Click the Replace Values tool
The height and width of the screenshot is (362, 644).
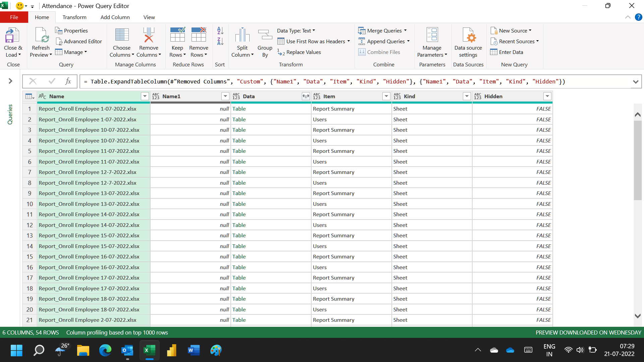pyautogui.click(x=299, y=52)
